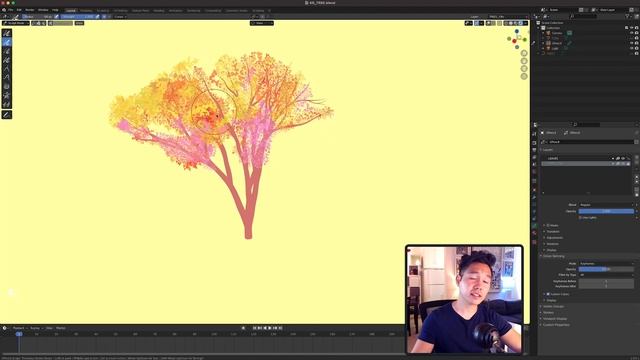640x360 pixels.
Task: Expand the Custom Properties panel
Action: (x=555, y=325)
